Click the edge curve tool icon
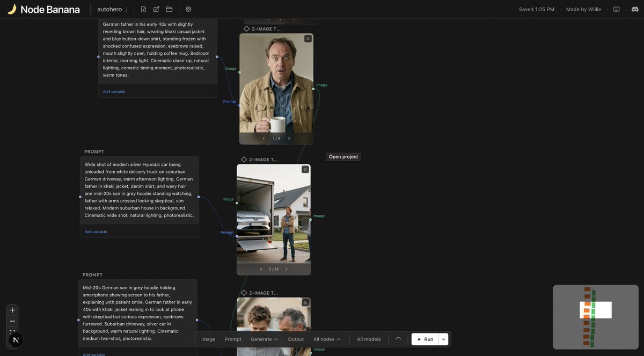The image size is (644, 356). coord(398,339)
